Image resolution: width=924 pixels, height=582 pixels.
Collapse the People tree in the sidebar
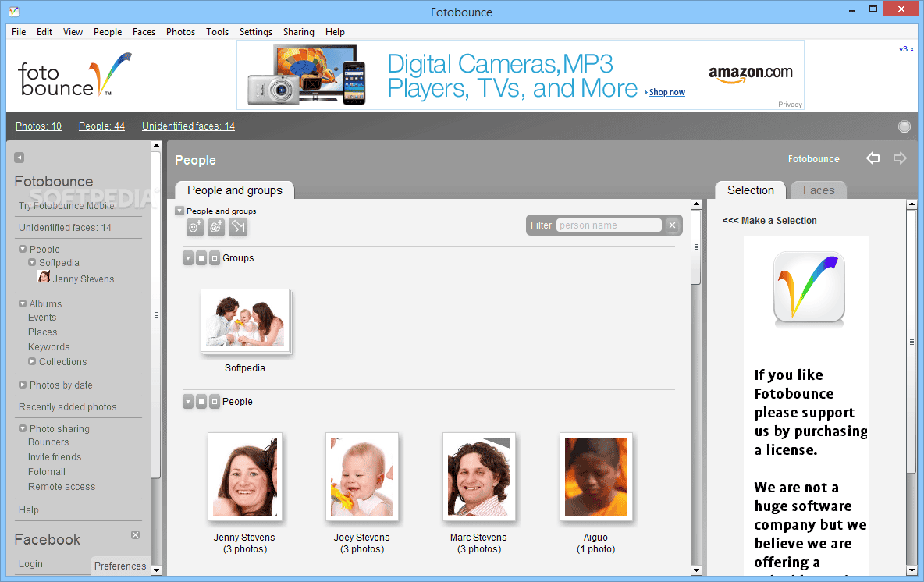(23, 249)
